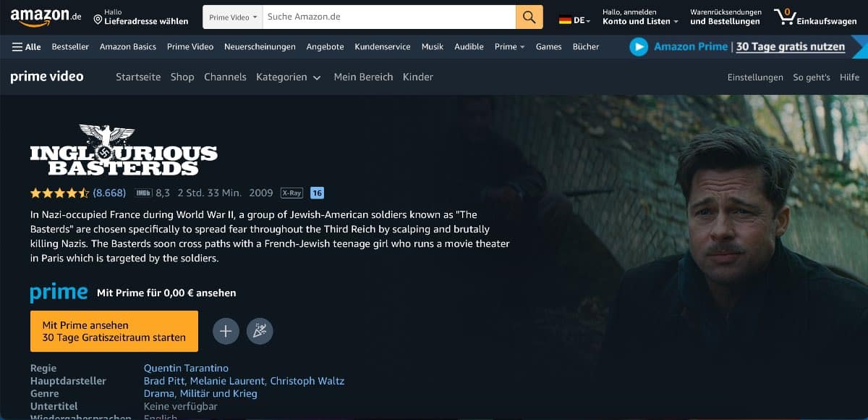Open the Prime Video search category dropdown
868x420 pixels.
pyautogui.click(x=233, y=17)
